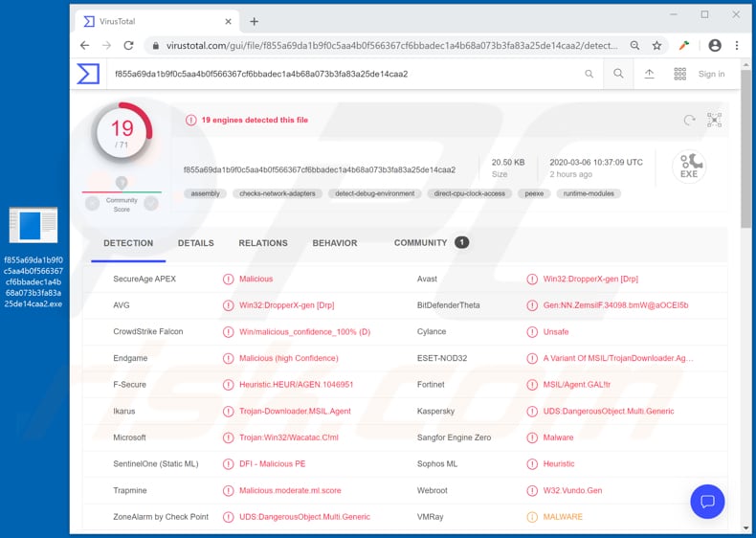Click the file hash search input field
756x538 pixels.
coord(345,74)
